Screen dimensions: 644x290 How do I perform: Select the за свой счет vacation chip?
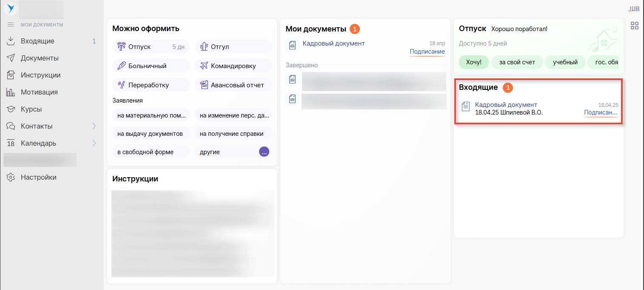[x=517, y=62]
